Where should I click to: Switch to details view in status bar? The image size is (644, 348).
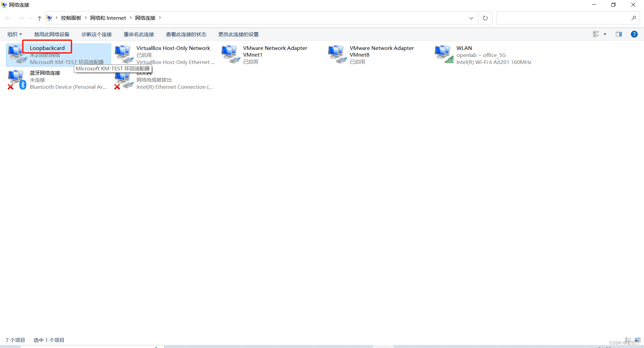[x=628, y=340]
